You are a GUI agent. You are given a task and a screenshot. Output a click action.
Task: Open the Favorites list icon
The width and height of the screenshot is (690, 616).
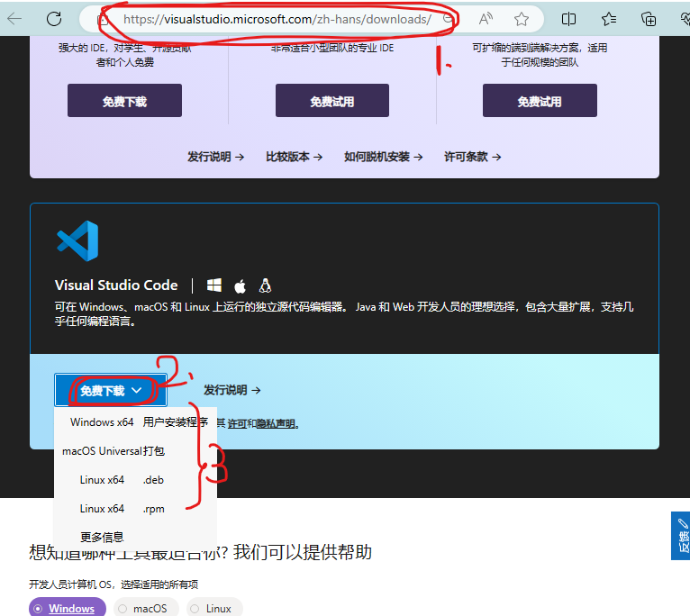(609, 19)
